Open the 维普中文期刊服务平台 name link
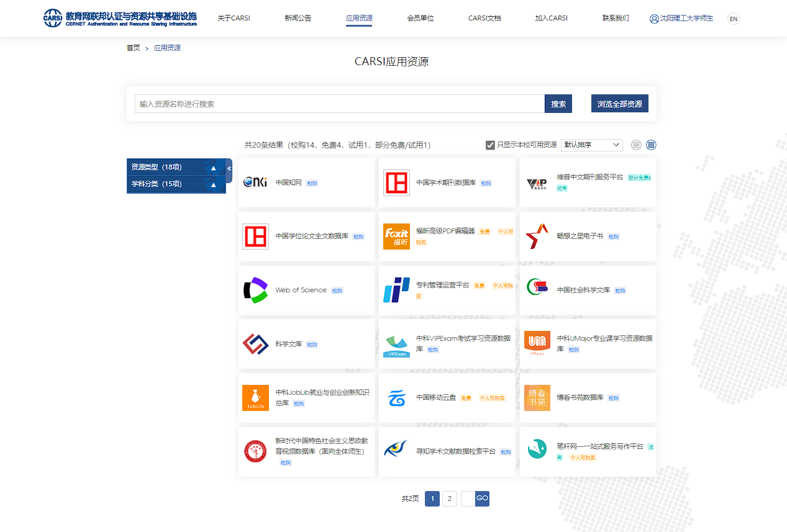787x532 pixels. click(590, 177)
